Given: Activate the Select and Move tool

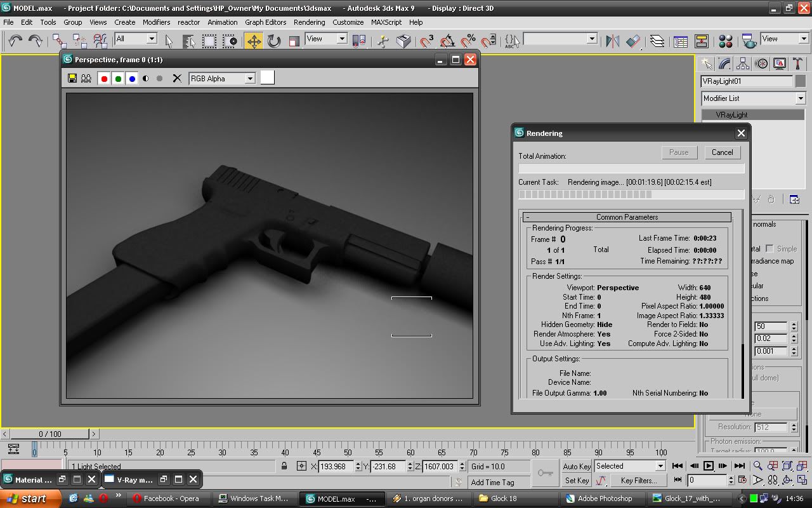Looking at the screenshot, I should (254, 41).
